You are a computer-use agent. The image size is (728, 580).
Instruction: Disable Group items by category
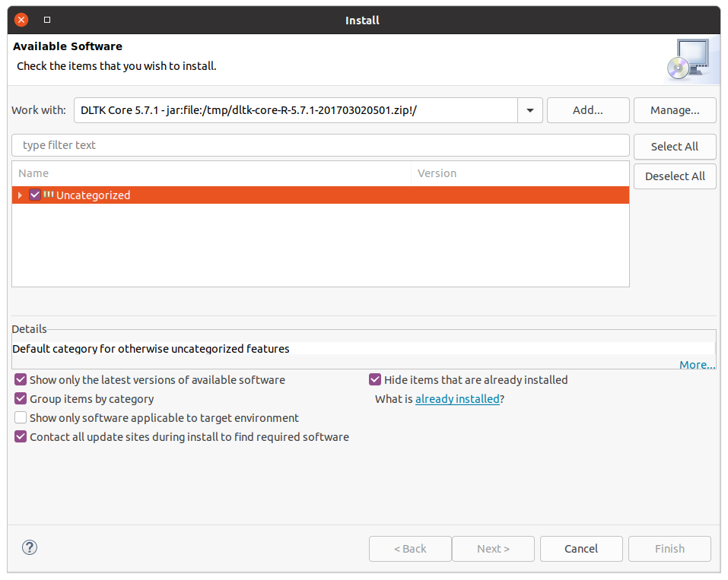click(20, 398)
